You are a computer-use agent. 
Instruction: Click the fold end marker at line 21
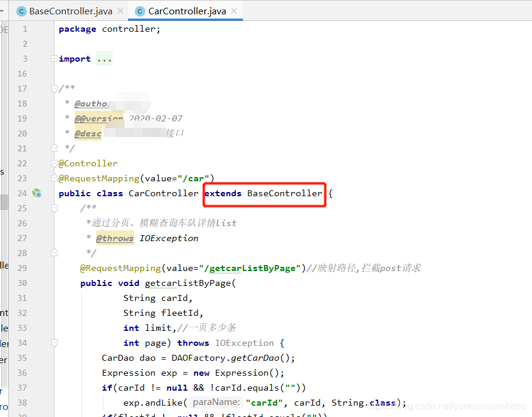[x=54, y=148]
